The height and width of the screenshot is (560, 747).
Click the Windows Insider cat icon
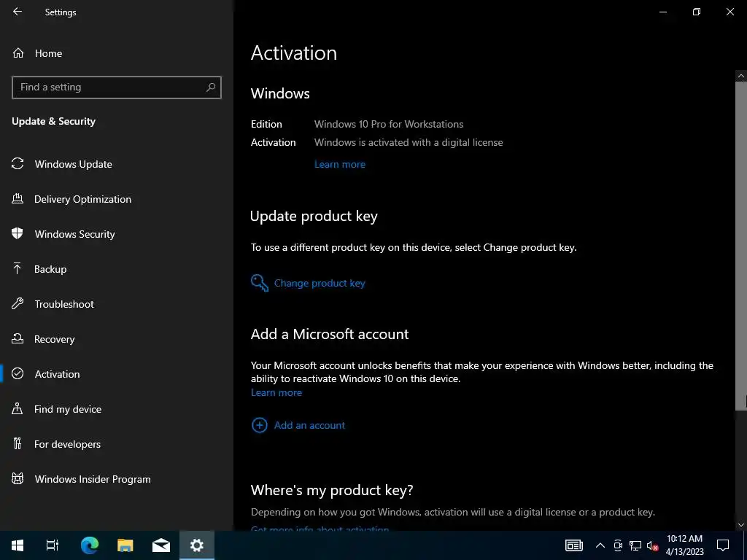pyautogui.click(x=18, y=478)
